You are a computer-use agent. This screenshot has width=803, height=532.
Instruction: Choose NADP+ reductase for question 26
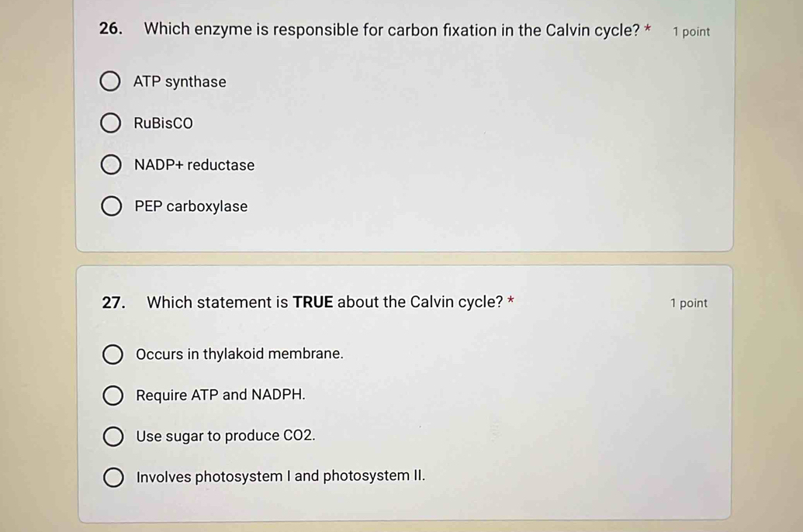112,164
